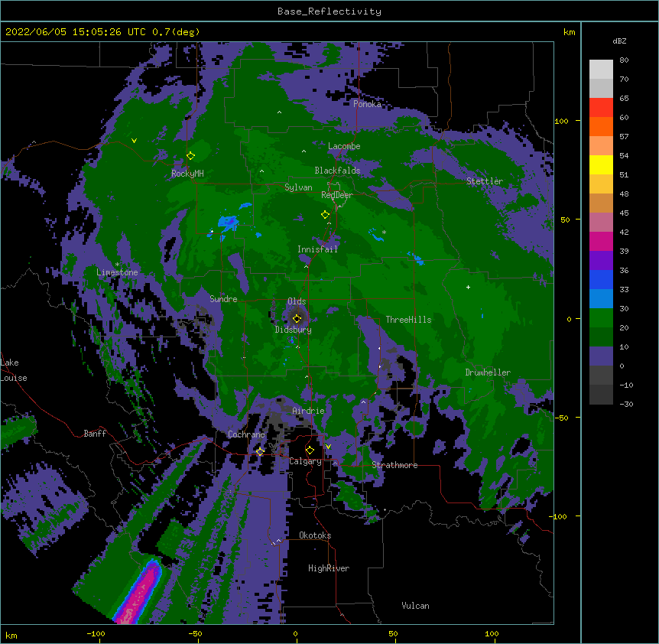Click the yellow station marker below RedDeer
The height and width of the screenshot is (644, 659).
tap(325, 214)
